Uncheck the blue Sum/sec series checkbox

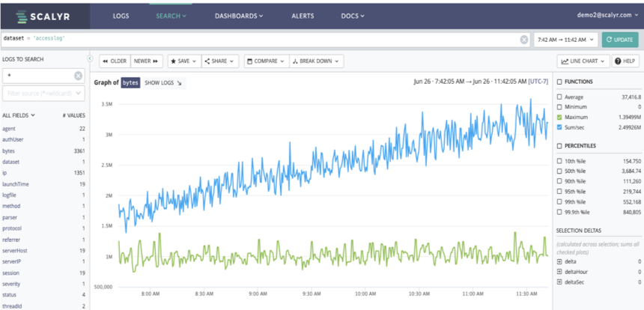559,127
